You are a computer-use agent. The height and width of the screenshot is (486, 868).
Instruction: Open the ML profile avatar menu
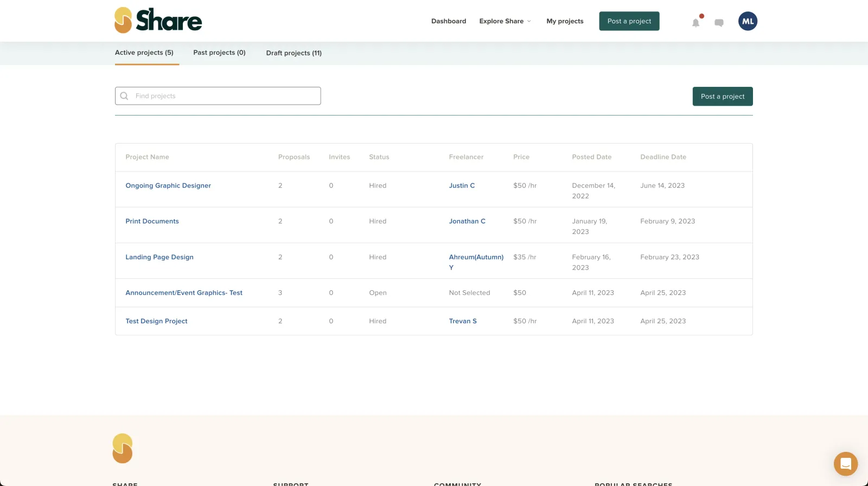748,21
